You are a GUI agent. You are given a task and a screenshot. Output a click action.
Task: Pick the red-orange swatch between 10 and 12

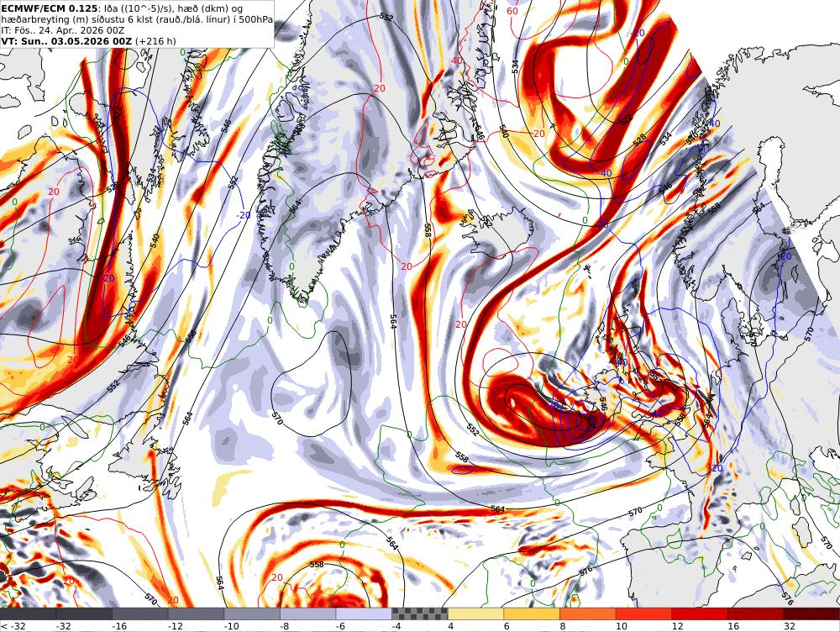(x=644, y=614)
